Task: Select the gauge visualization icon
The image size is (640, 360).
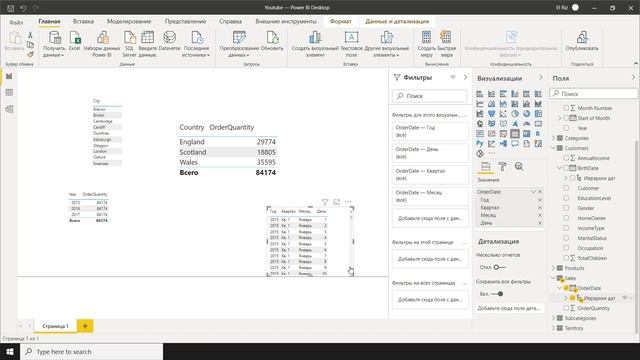Action: click(x=527, y=124)
